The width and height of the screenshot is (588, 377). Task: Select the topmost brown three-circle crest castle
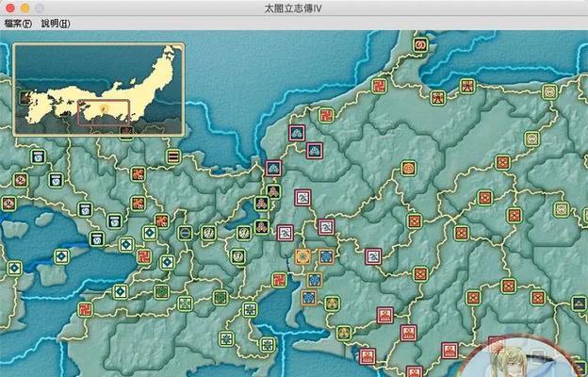[274, 191]
